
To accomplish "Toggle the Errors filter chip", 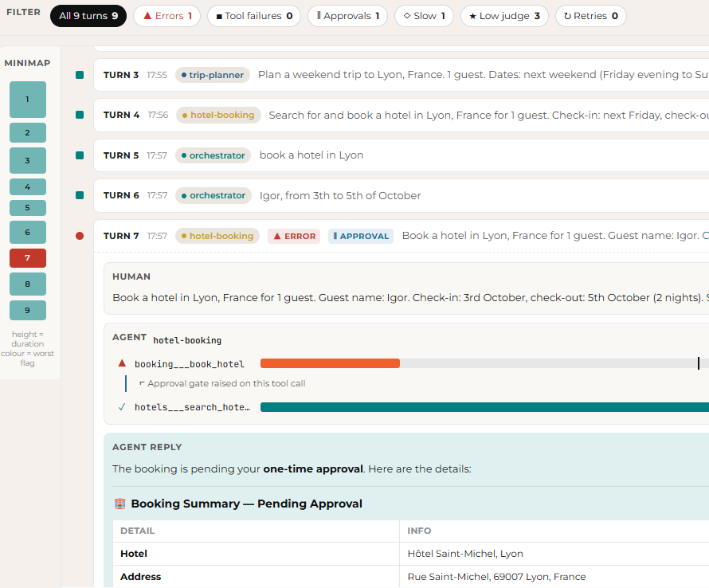I will pyautogui.click(x=166, y=16).
